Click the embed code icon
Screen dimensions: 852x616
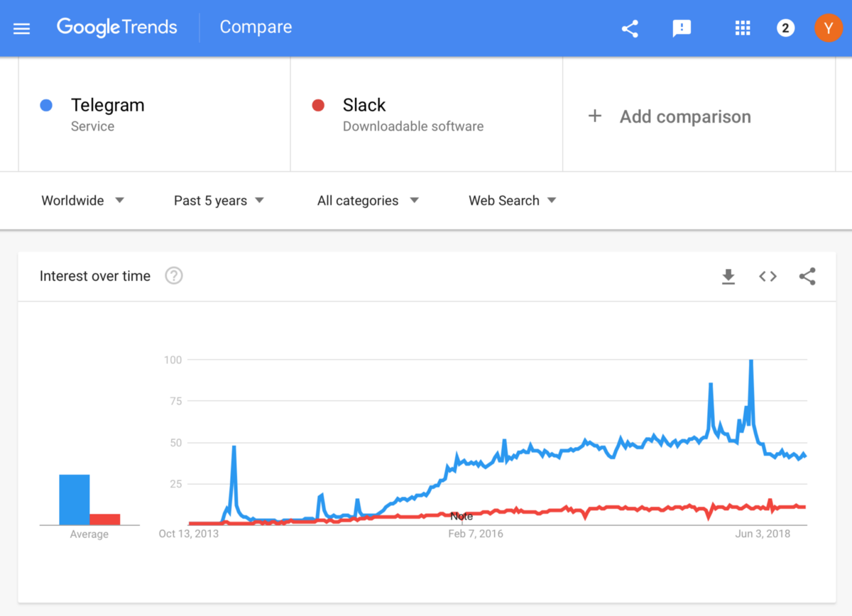point(768,277)
